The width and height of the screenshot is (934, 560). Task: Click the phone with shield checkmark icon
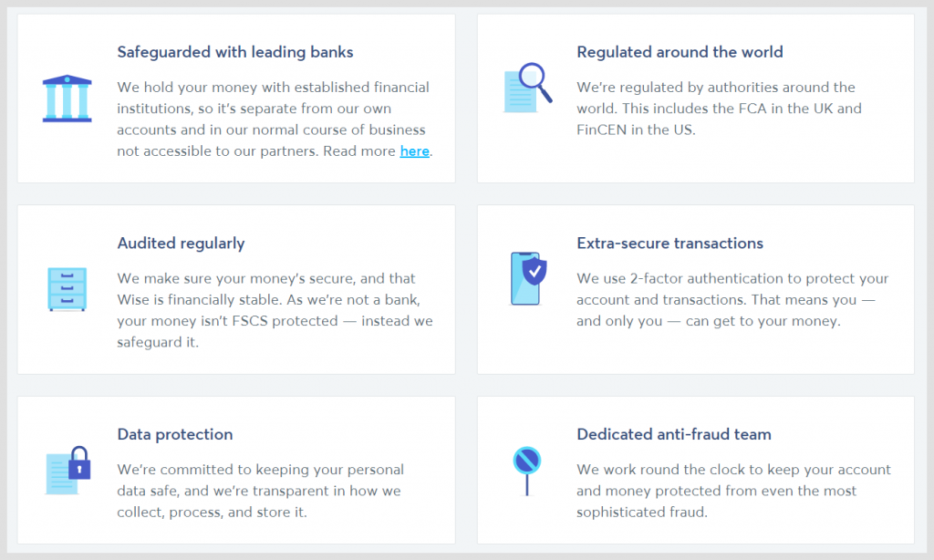tap(528, 279)
